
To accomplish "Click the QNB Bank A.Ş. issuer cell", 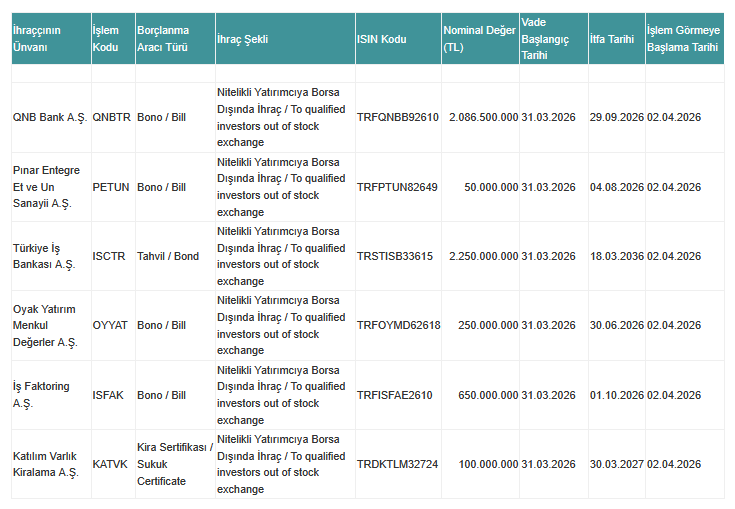I will [49, 117].
